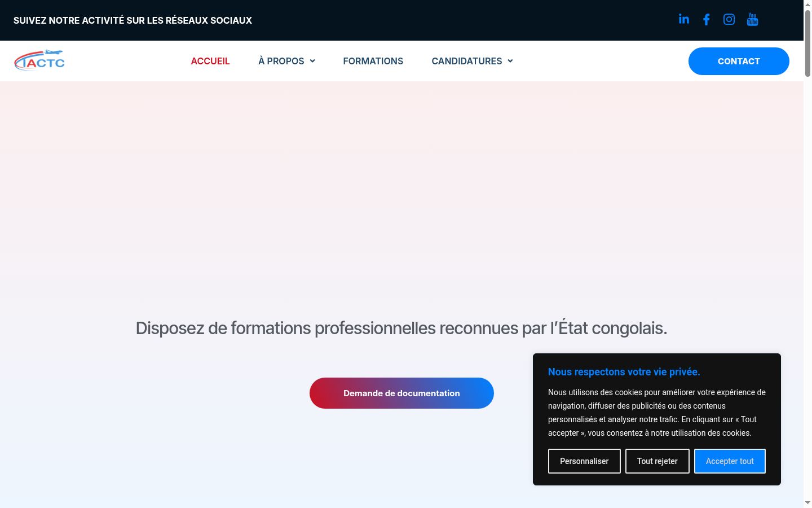Open the YouTube social icon

(x=752, y=20)
